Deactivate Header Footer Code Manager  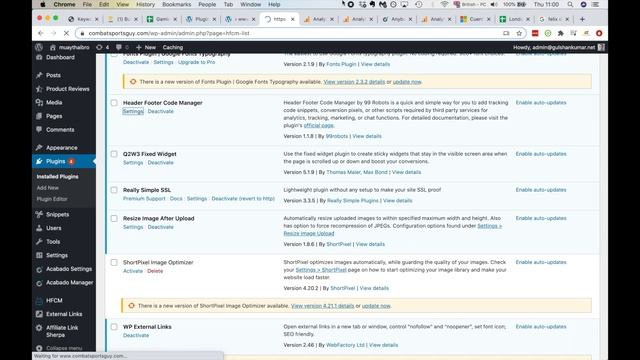click(x=160, y=111)
